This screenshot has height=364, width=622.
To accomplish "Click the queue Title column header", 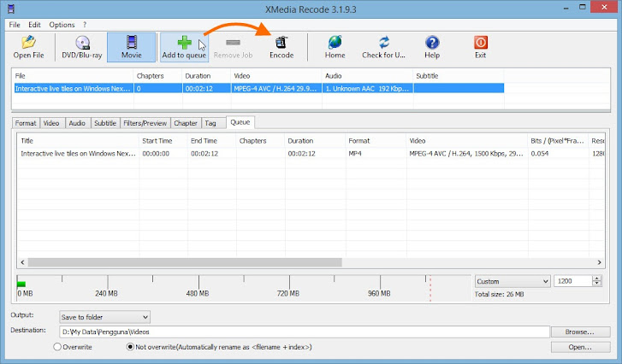I will click(78, 141).
